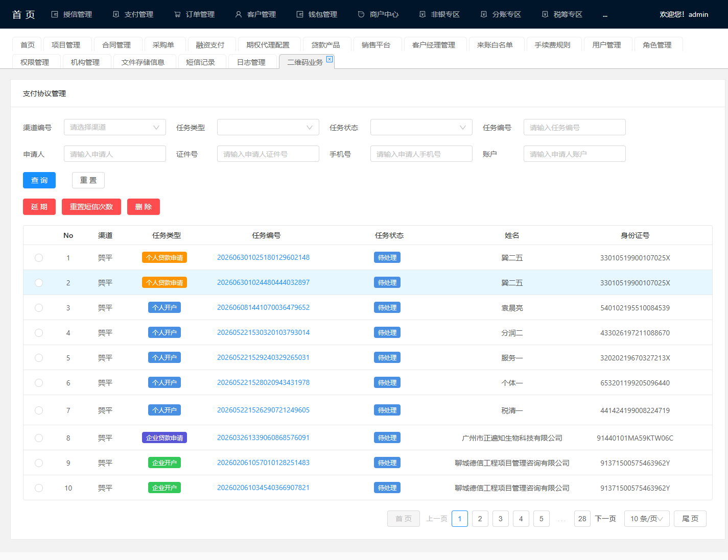728x560 pixels.
Task: Click the 待处理 status in row 1
Action: pyautogui.click(x=387, y=257)
